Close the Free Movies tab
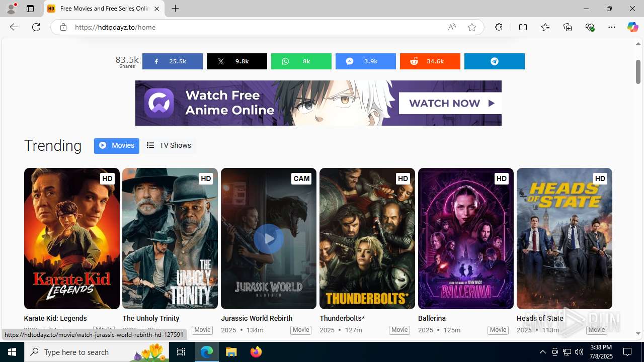The image size is (644, 362). (x=156, y=9)
